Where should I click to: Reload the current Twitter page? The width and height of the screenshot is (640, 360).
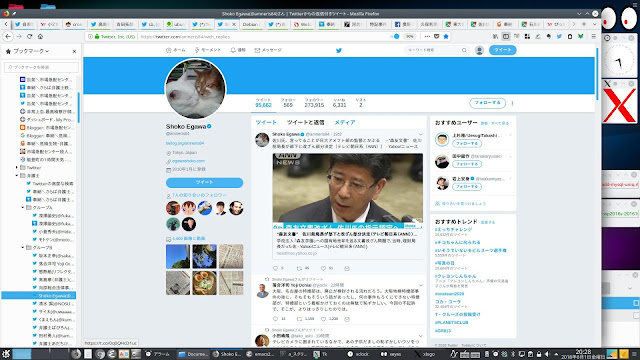point(29,36)
